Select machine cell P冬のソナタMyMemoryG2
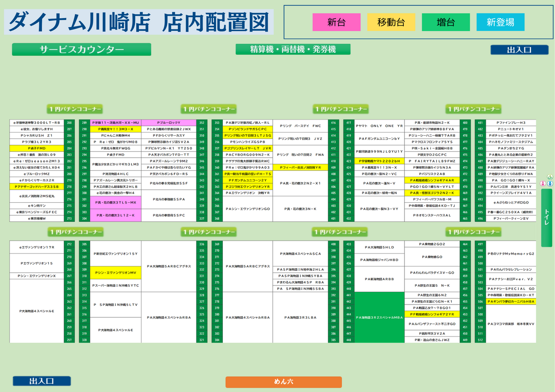This screenshot has width=555, height=392. 511,253
